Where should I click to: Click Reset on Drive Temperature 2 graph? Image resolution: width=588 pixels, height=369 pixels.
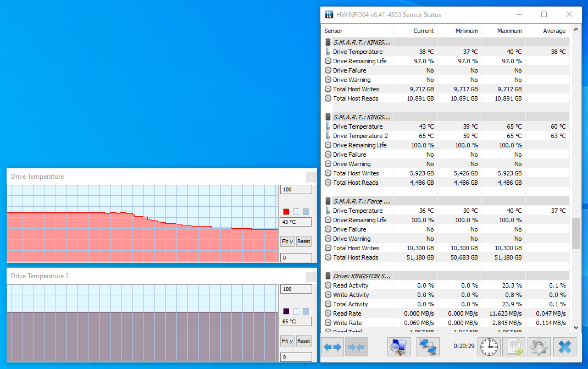pyautogui.click(x=303, y=340)
